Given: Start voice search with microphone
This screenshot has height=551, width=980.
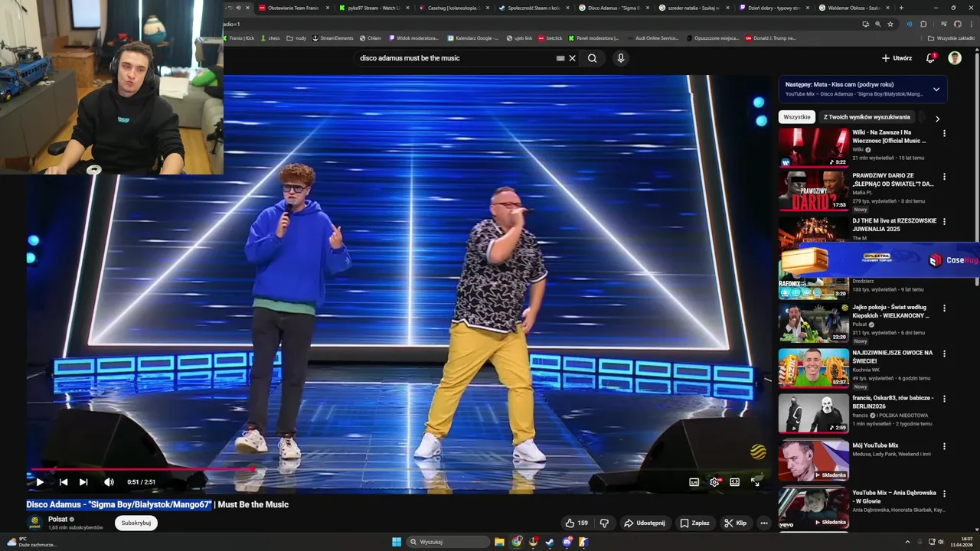Looking at the screenshot, I should point(620,58).
